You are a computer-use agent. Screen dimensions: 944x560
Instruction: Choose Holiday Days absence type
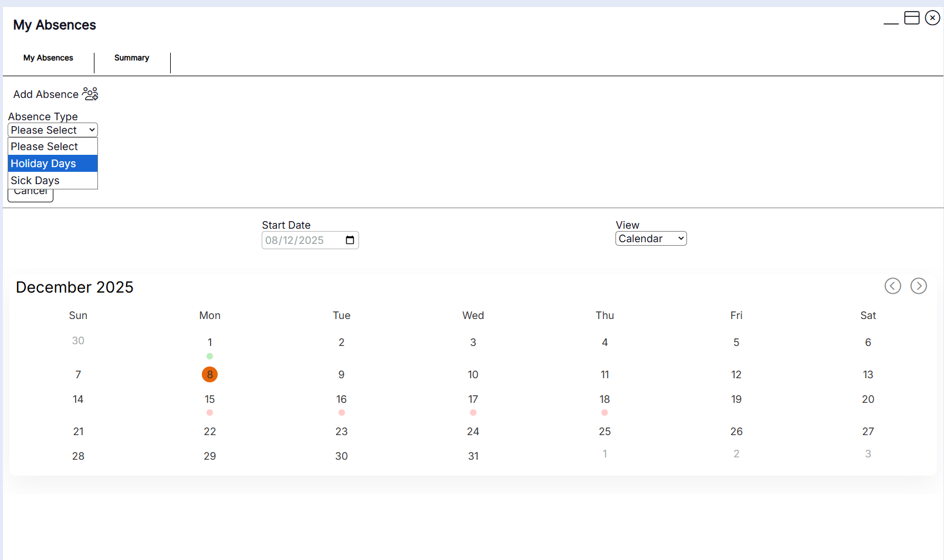point(53,164)
